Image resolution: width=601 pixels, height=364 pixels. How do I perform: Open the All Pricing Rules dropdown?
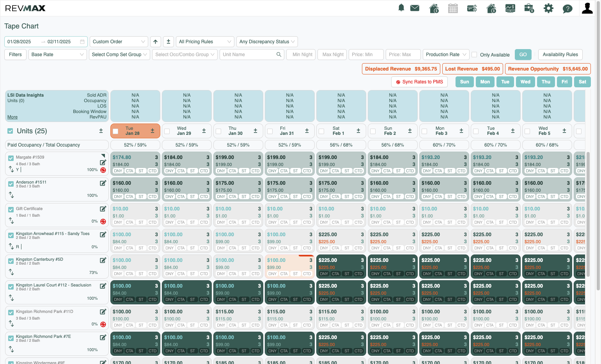(x=205, y=42)
